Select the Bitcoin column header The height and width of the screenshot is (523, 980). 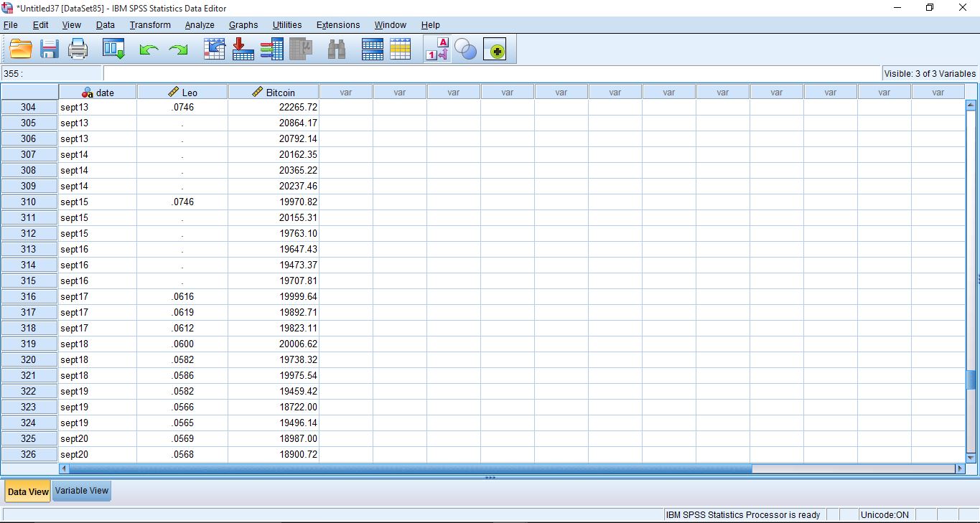[x=274, y=92]
